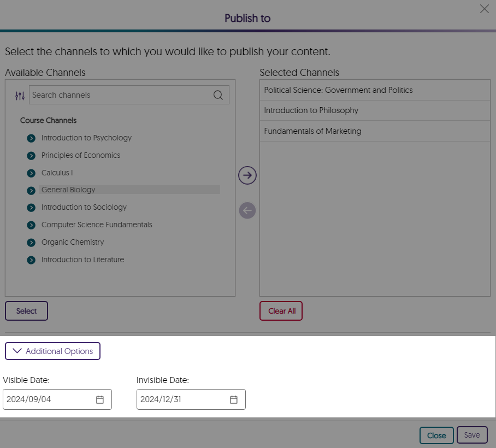This screenshot has height=448, width=496.
Task: Collapse the Additional Options section
Action: click(x=52, y=351)
